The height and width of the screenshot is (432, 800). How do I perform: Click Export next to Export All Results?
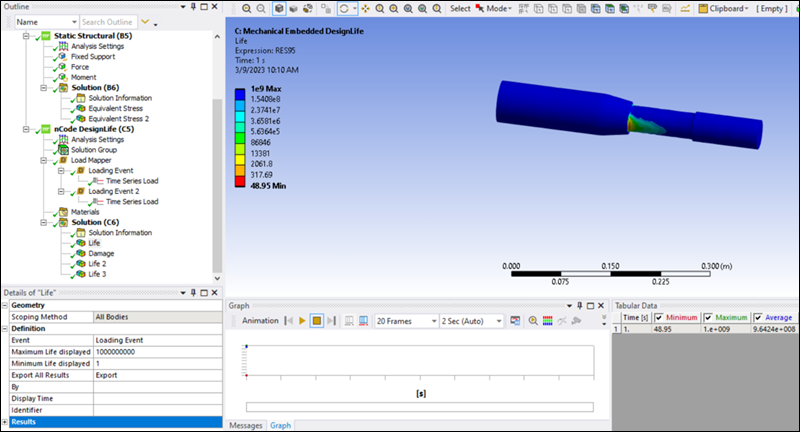point(110,375)
